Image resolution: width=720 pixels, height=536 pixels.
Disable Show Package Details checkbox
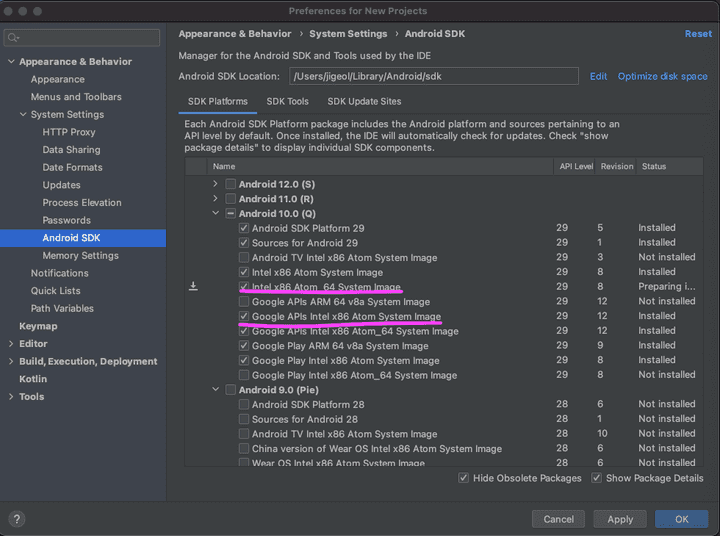pos(596,478)
